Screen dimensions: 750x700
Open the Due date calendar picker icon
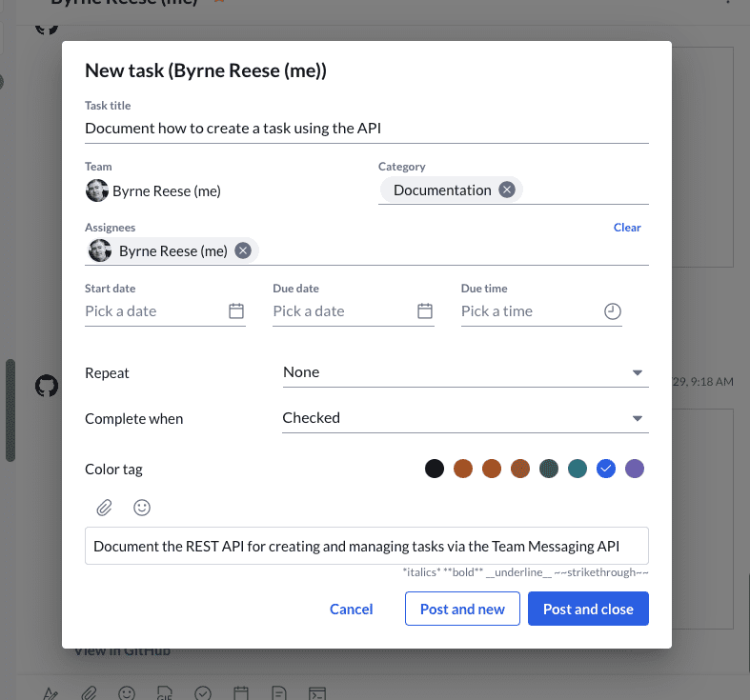(x=425, y=310)
